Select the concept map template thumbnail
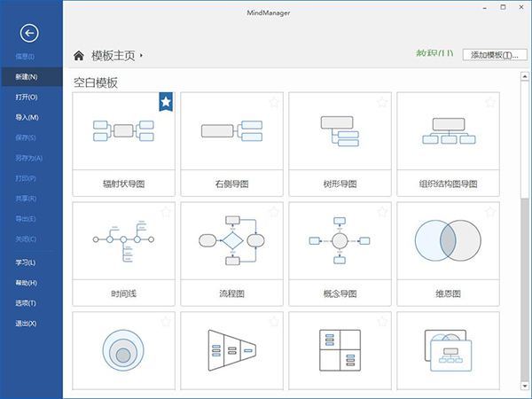This screenshot has width=532, height=399. [340, 240]
